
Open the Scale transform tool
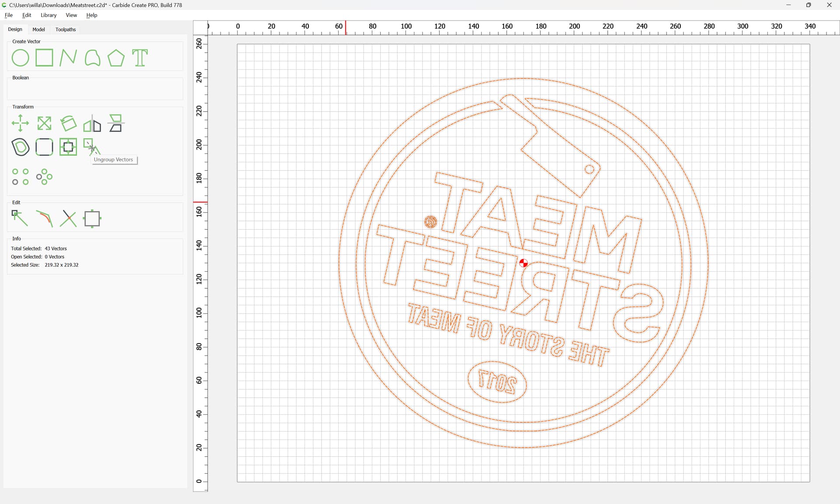(44, 123)
